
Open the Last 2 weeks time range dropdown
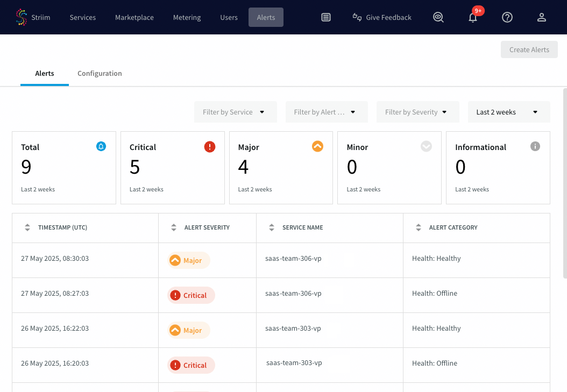click(x=508, y=112)
